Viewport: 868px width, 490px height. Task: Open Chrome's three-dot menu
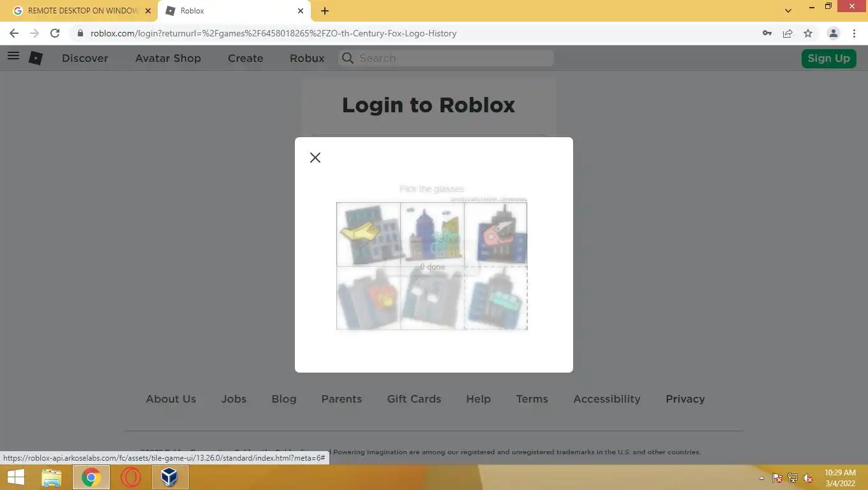tap(855, 33)
